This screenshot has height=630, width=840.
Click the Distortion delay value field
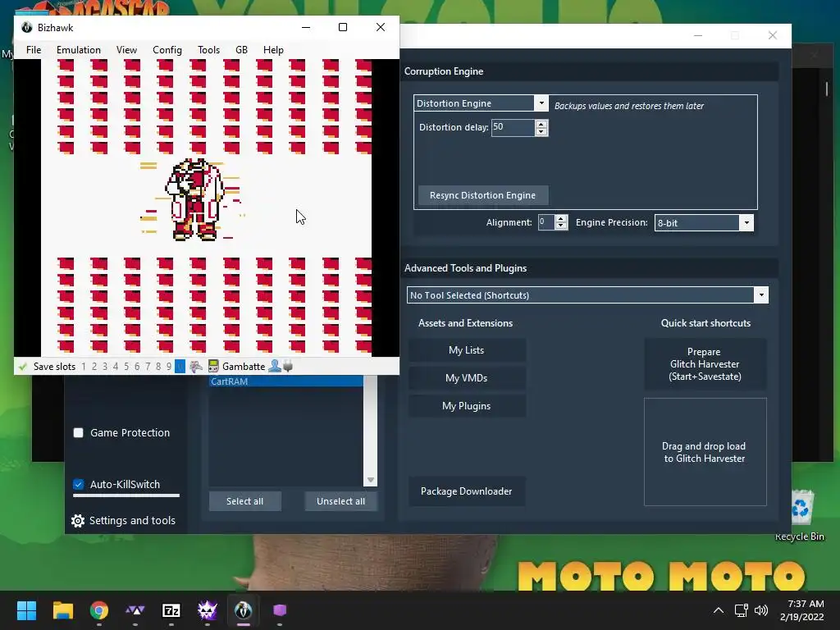(x=513, y=127)
